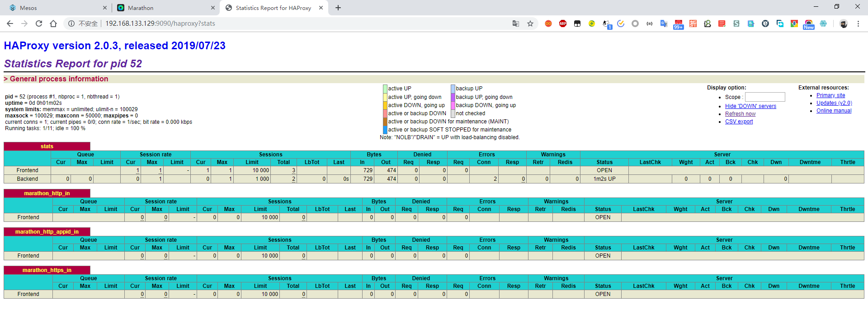This screenshot has height=324, width=868.
Task: Open the AdBlock Plus extension
Action: [x=563, y=23]
